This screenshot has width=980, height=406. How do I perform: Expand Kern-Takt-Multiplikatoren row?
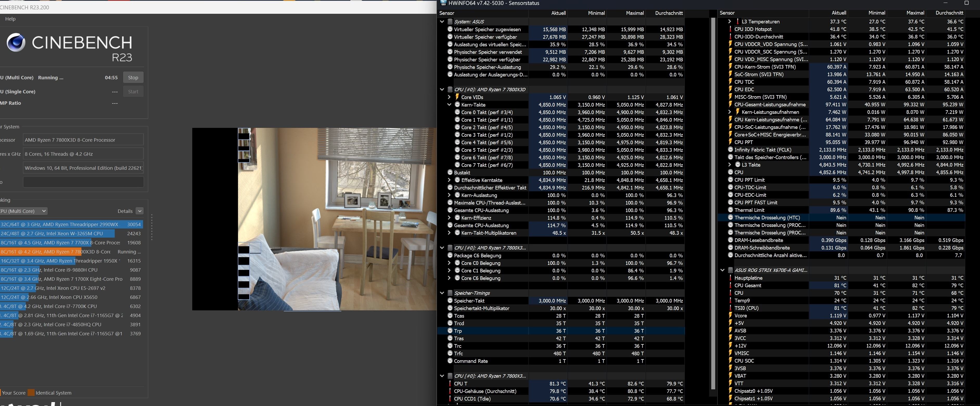click(449, 233)
